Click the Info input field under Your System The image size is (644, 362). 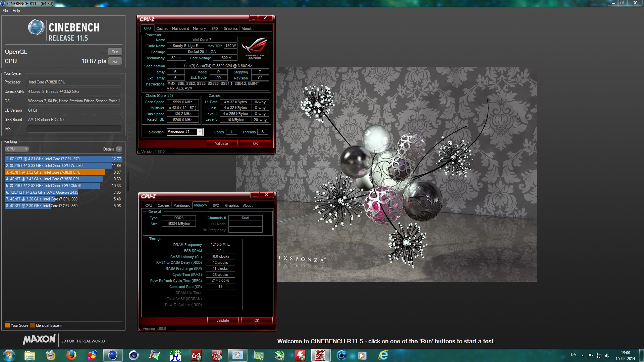coord(74,129)
